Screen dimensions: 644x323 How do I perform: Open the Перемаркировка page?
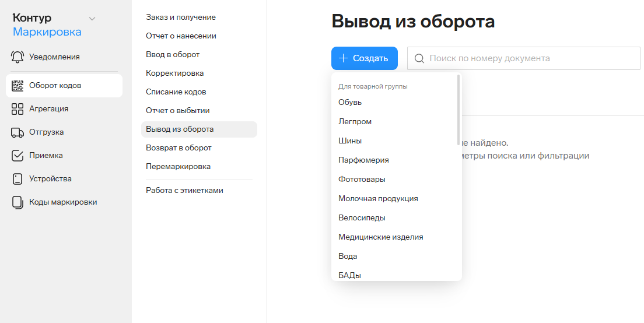click(x=178, y=167)
